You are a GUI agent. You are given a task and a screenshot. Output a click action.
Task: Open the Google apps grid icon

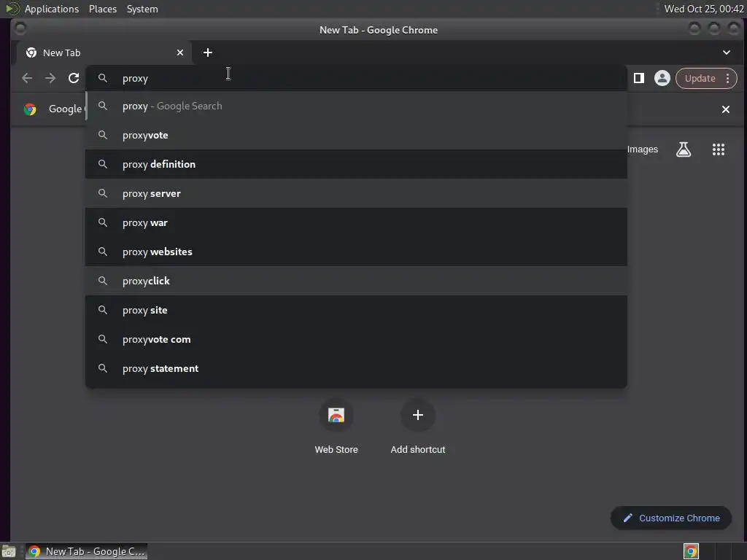[x=719, y=149]
